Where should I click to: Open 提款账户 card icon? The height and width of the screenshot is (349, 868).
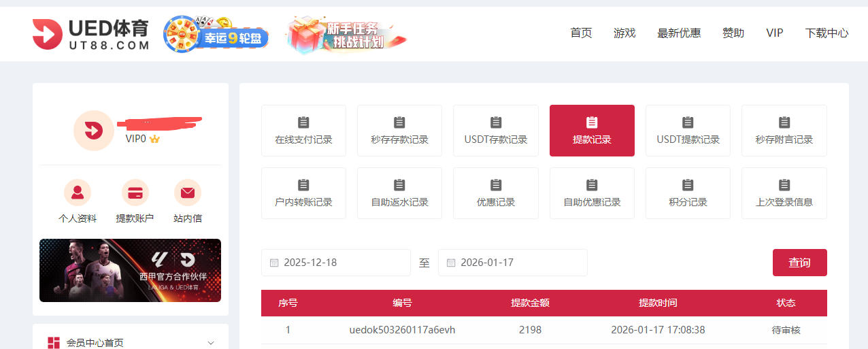pos(135,193)
